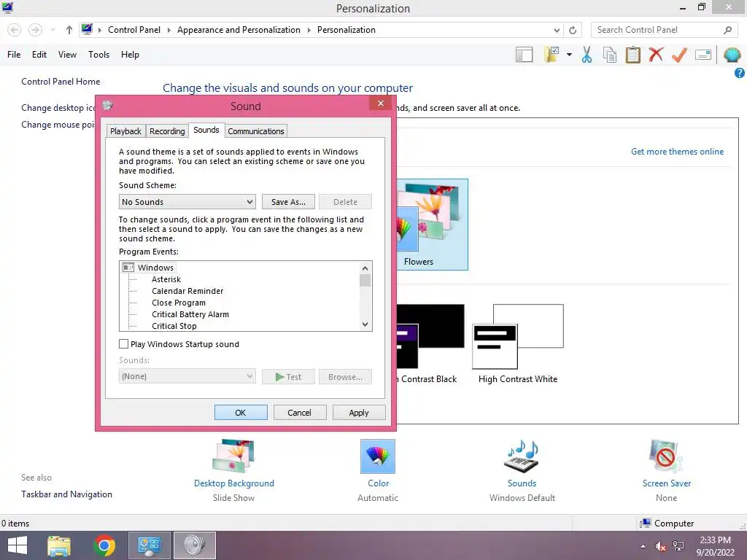Open the Color palette icon

378,456
